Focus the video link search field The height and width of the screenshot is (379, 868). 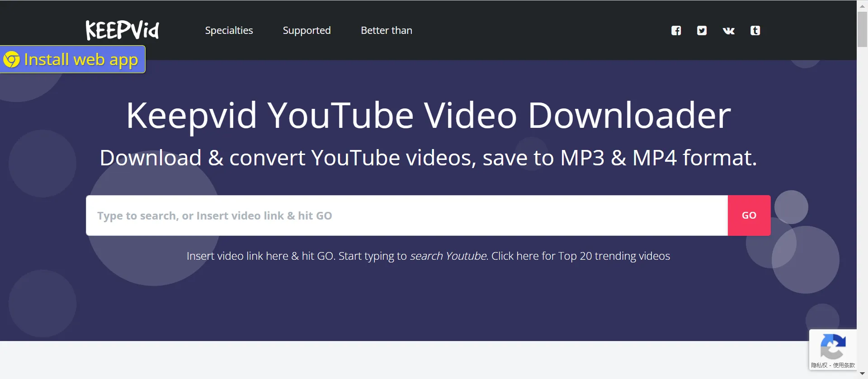pos(407,215)
